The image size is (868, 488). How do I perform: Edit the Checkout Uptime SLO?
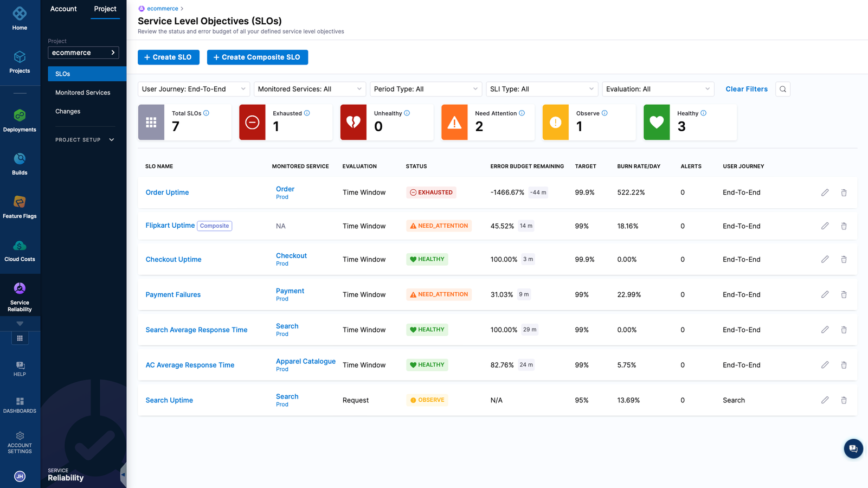(x=825, y=259)
